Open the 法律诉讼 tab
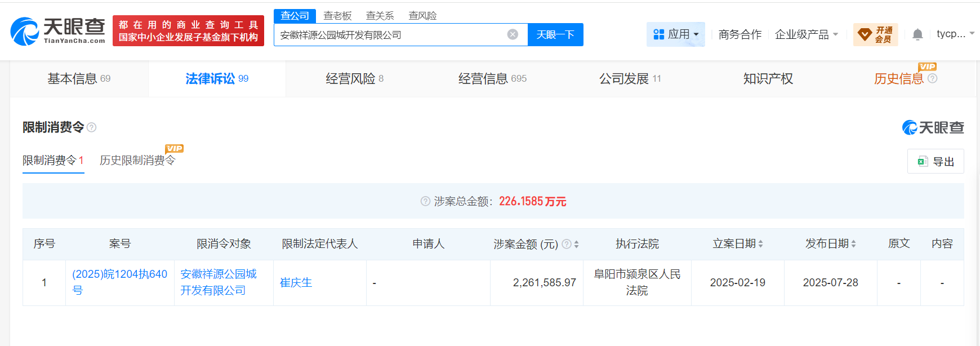Screen dimensions: 980x346 (x=217, y=78)
